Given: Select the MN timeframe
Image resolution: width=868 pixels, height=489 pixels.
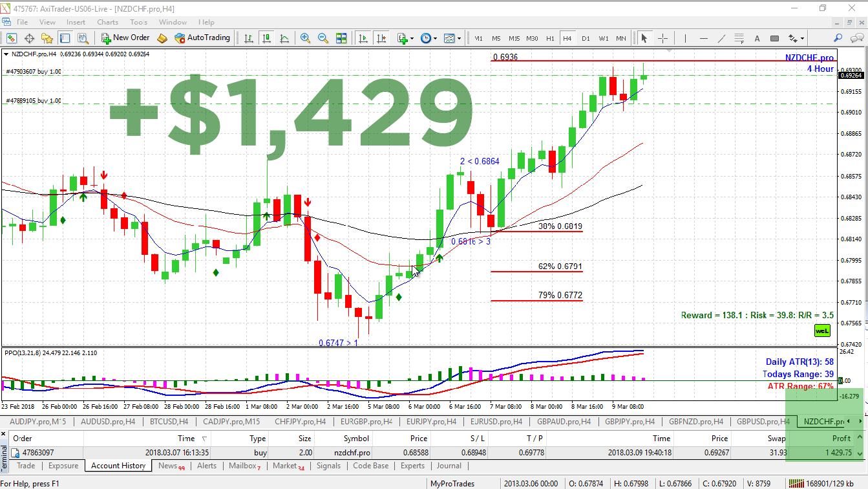Looking at the screenshot, I should coord(621,39).
